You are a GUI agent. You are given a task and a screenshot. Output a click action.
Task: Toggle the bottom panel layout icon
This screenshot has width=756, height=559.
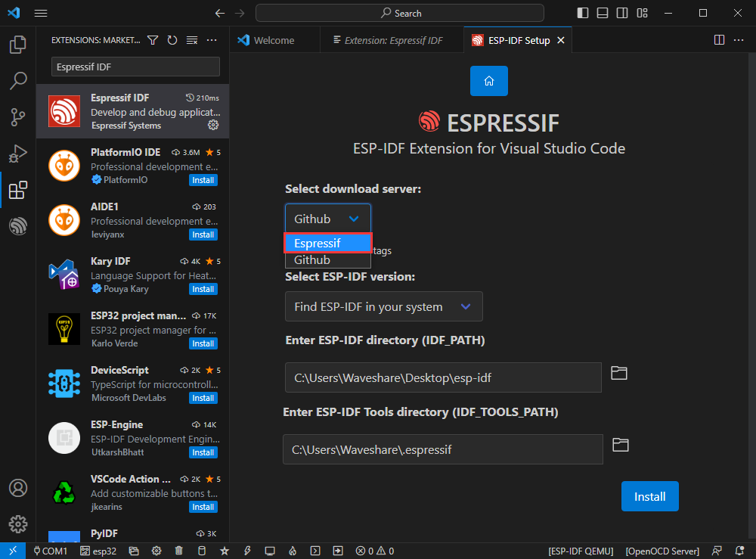pos(603,13)
